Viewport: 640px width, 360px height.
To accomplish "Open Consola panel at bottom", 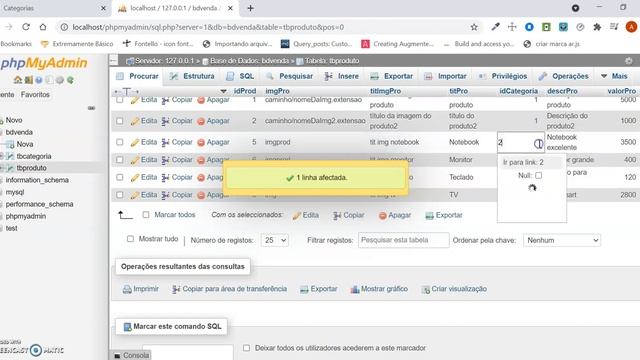I will click(131, 355).
